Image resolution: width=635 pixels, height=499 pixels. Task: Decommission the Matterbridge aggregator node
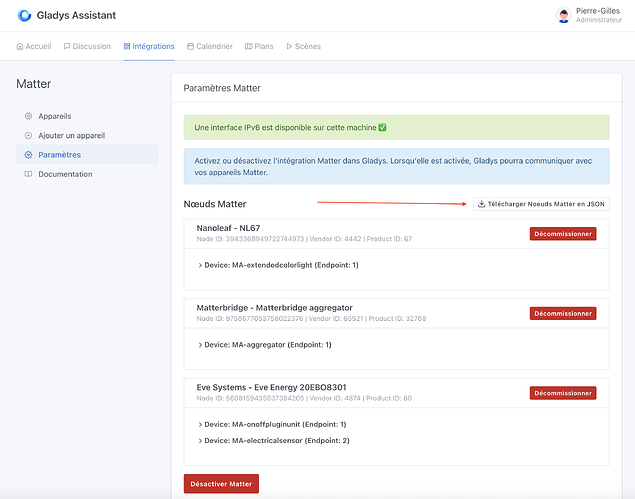(562, 313)
